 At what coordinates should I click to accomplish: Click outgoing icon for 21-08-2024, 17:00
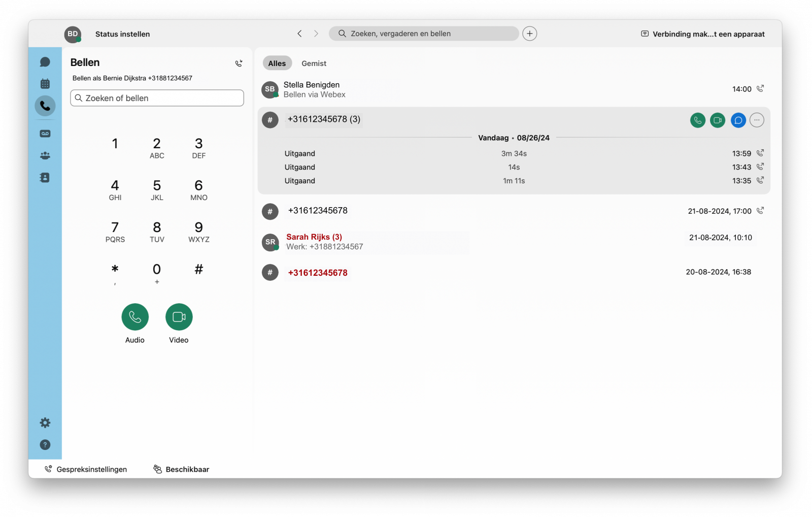760,211
